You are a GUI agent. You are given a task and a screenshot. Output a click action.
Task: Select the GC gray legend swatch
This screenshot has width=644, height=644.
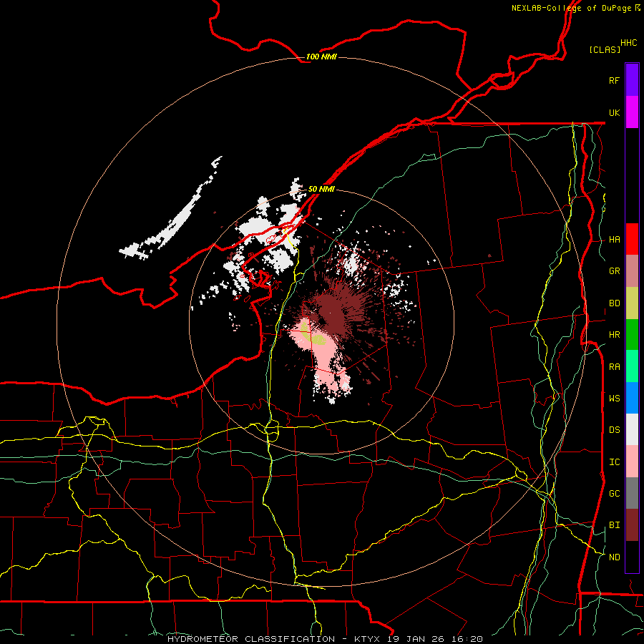click(x=632, y=493)
